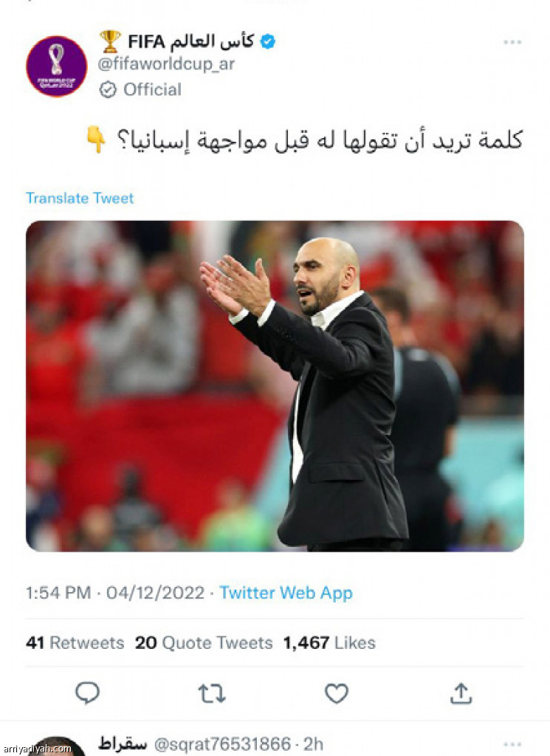This screenshot has height=756, width=550.
Task: Retweet using the arrows icon
Action: 212,694
